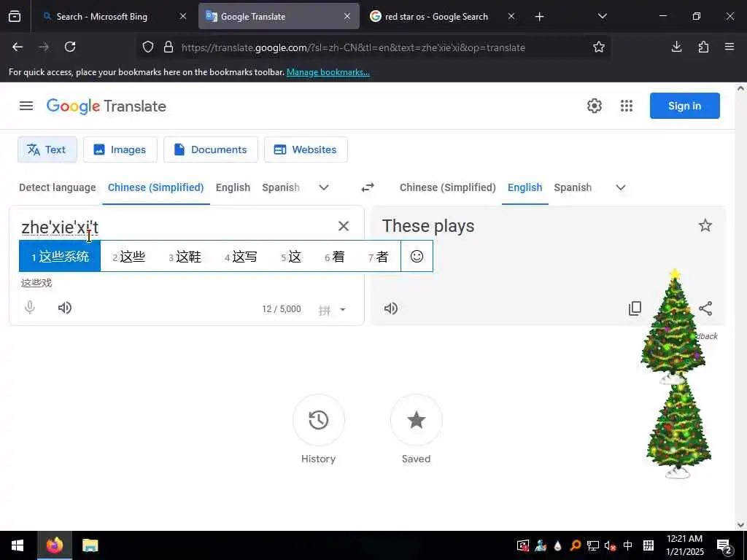Open tracking protection shield

(148, 47)
